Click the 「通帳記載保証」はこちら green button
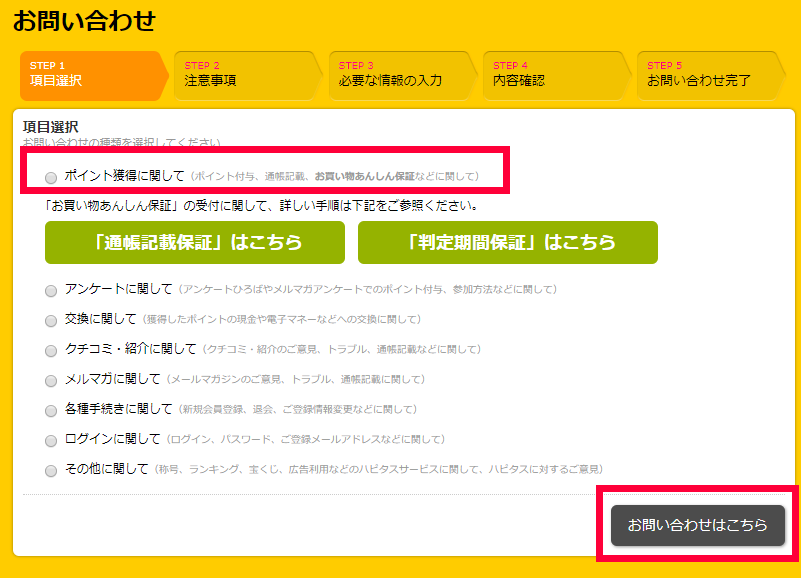This screenshot has height=578, width=801. tap(195, 243)
